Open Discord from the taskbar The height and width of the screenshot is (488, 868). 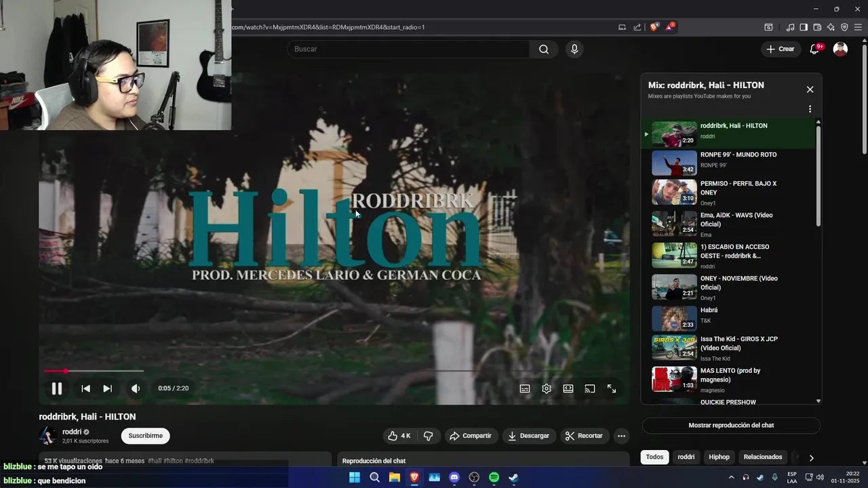coord(454,477)
